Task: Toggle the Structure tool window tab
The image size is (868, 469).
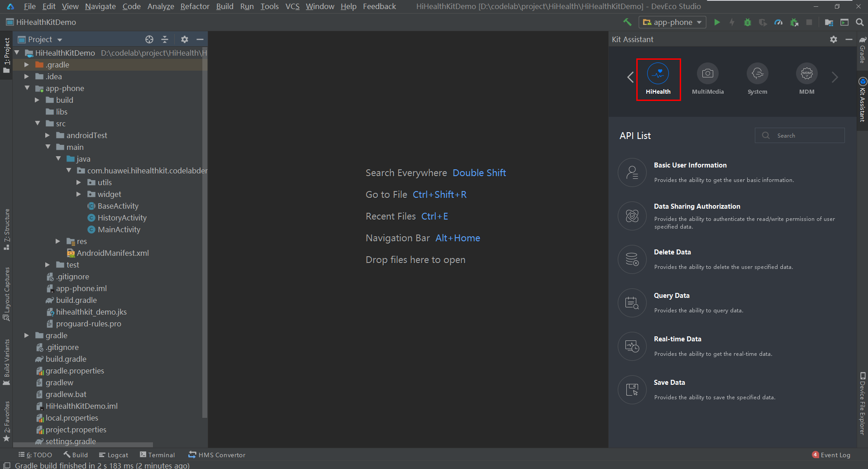Action: pos(6,229)
